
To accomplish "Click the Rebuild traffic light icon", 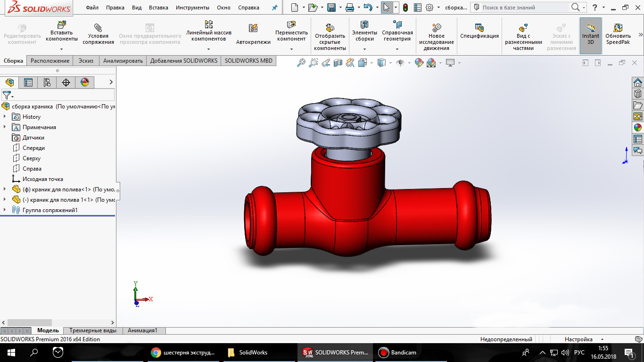I will pyautogui.click(x=405, y=8).
